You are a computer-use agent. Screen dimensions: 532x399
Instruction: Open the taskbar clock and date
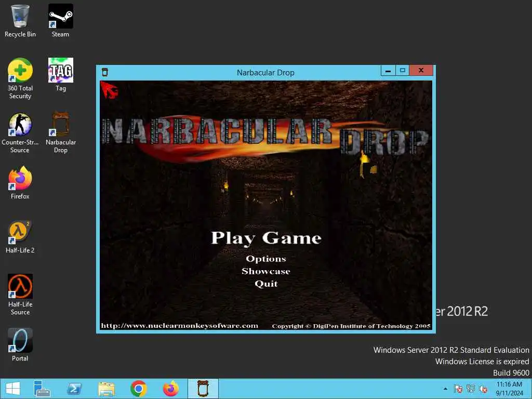(x=509, y=389)
